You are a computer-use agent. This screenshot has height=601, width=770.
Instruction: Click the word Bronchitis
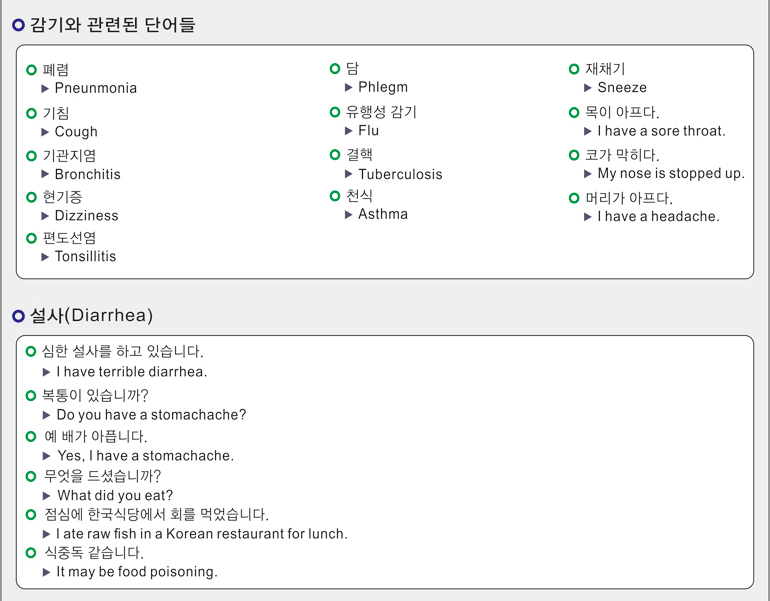coord(87,174)
